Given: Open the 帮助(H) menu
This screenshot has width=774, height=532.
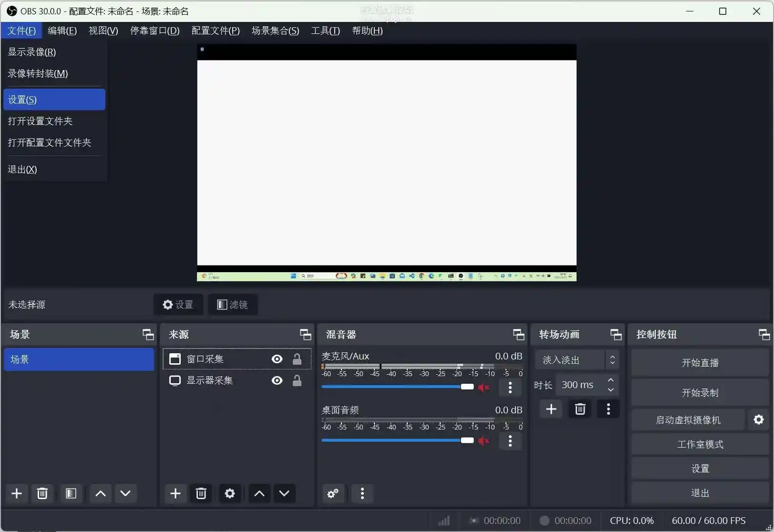Looking at the screenshot, I should pyautogui.click(x=367, y=31).
